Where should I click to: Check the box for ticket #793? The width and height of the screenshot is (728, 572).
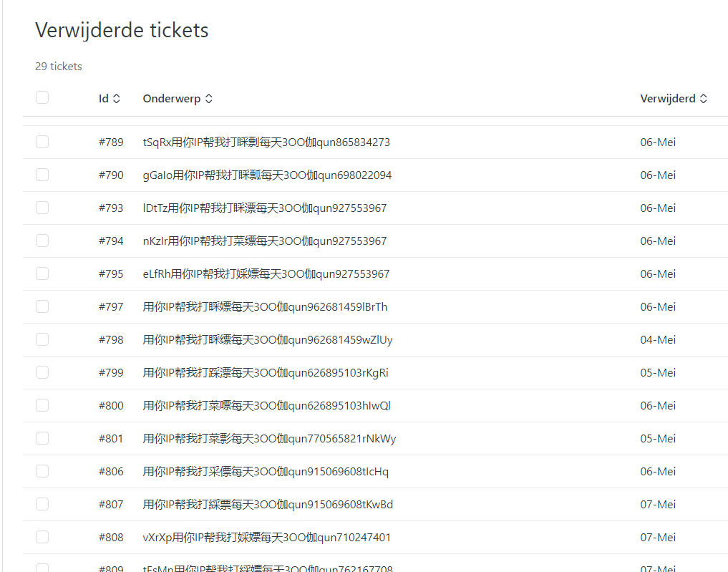click(x=42, y=208)
